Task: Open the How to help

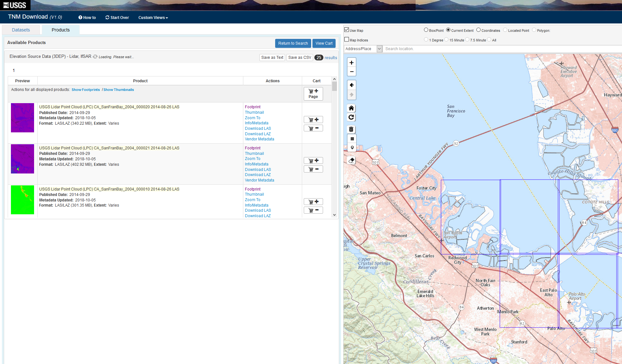Action: click(x=87, y=18)
